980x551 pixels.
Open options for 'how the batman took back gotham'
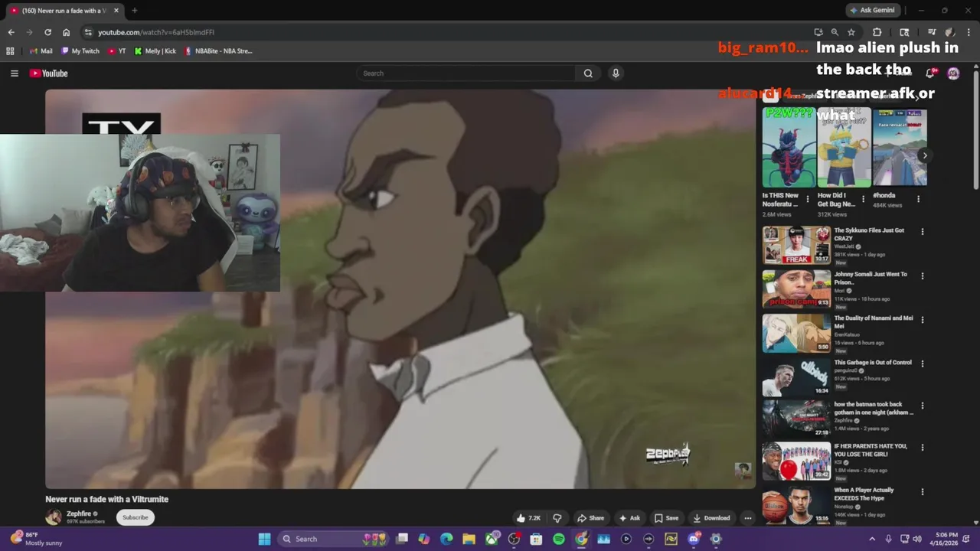pos(923,406)
